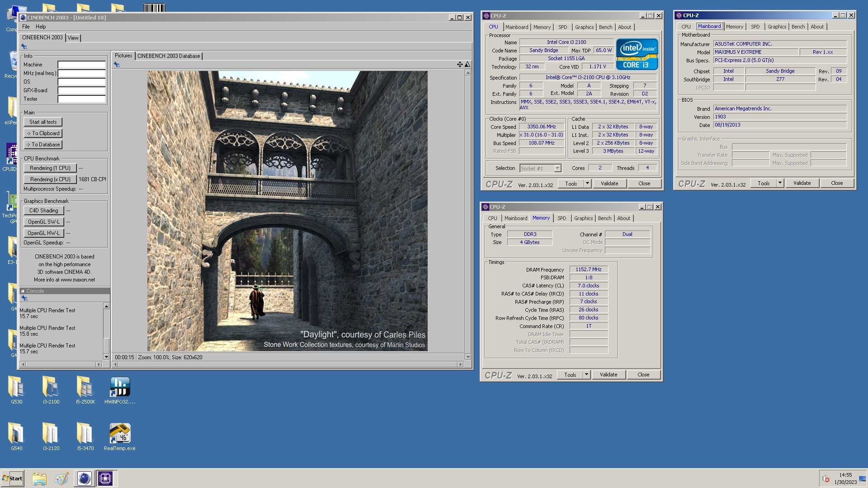Run the C4D Shading benchmark

(44, 211)
